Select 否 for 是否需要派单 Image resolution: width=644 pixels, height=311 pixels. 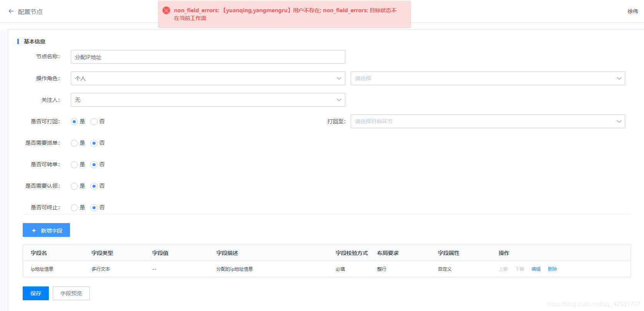tap(94, 143)
